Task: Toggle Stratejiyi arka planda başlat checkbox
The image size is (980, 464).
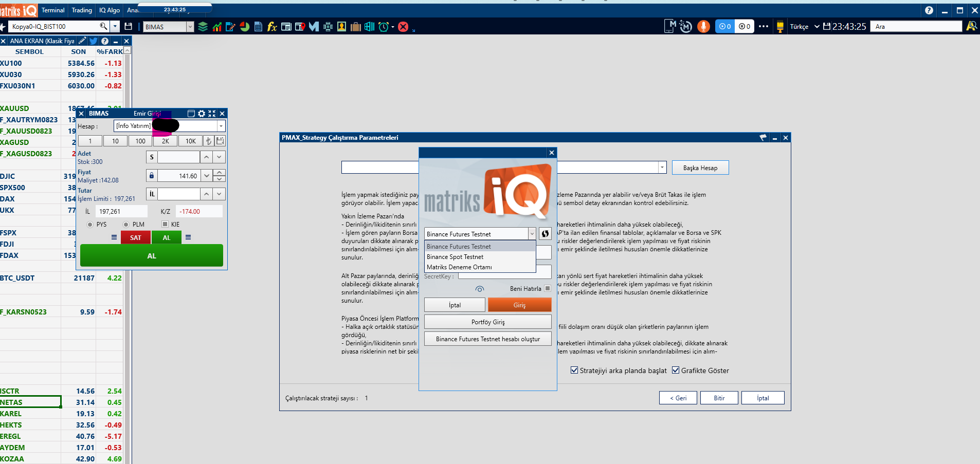Action: pos(574,370)
